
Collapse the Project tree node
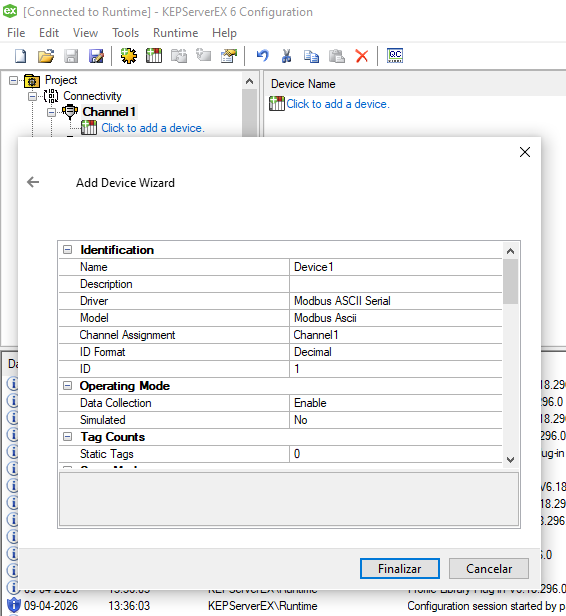[x=13, y=81]
